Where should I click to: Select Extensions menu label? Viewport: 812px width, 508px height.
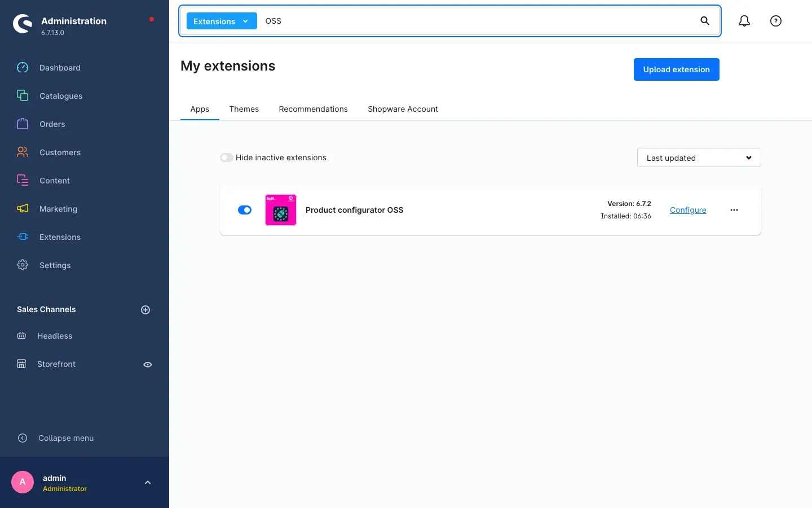(x=60, y=237)
